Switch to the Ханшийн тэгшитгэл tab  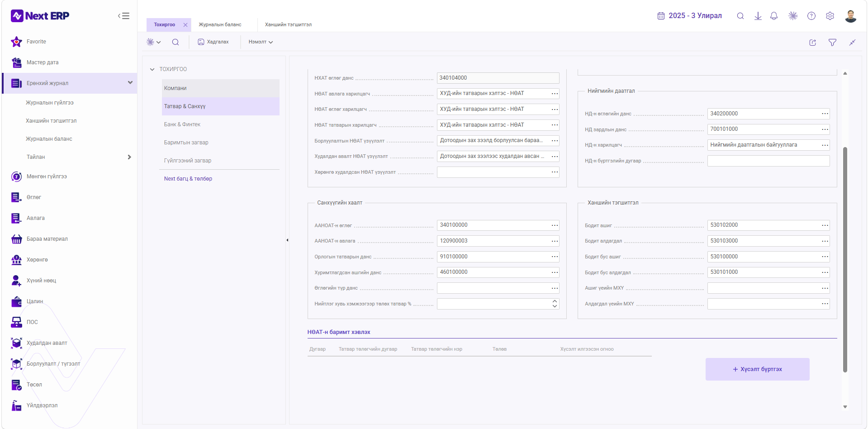tap(288, 25)
